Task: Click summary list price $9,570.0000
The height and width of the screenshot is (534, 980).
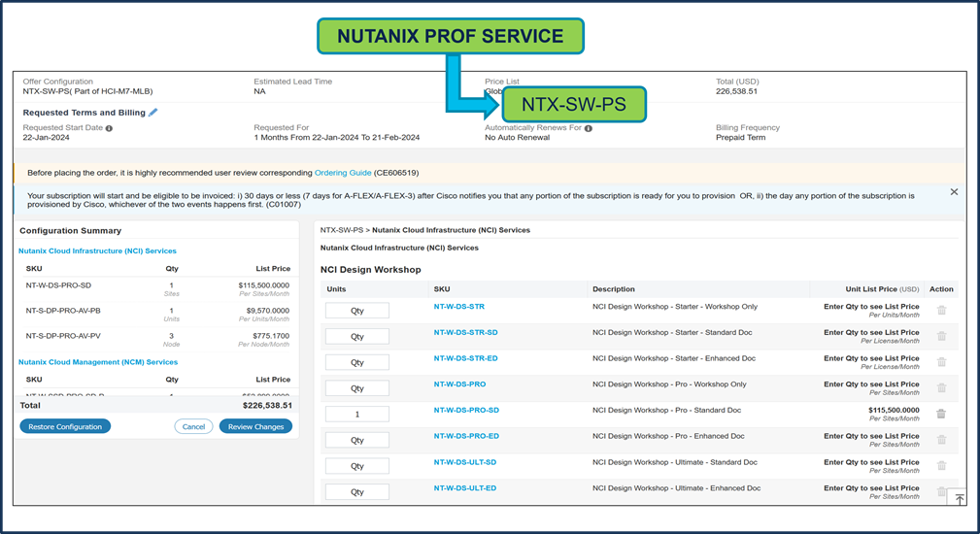Action: [x=267, y=311]
